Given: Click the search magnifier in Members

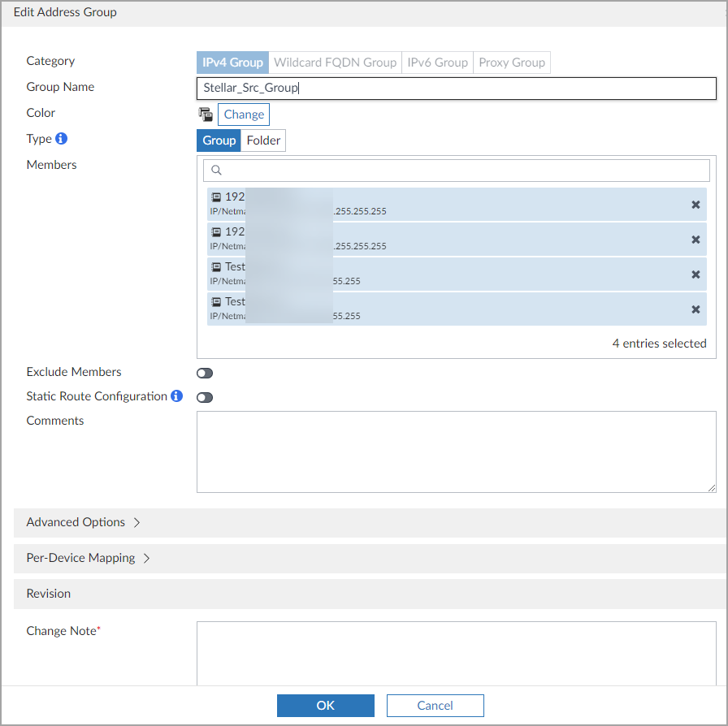Looking at the screenshot, I should [x=216, y=171].
